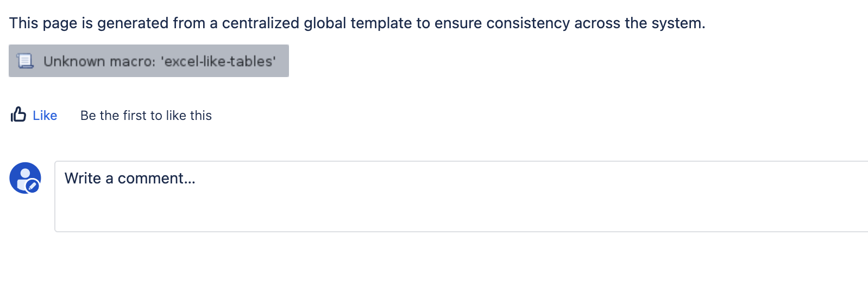Click the words 'global template' in the paragraph
Image resolution: width=868 pixels, height=292 pixels.
pyautogui.click(x=357, y=23)
